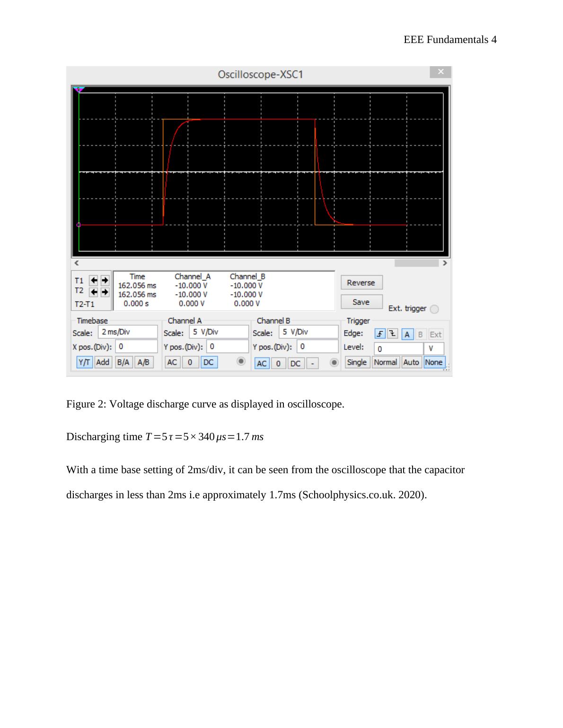Viewport: 563px width, 728px height.
Task: Select rising edge trigger icon
Action: tap(380, 334)
